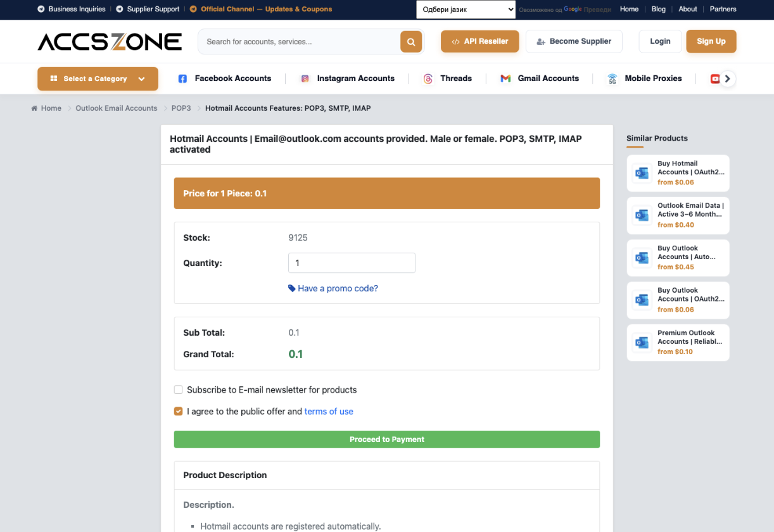Click the Telegram icon beside Official Channel
Viewport: 774px width, 532px height.
(x=194, y=9)
